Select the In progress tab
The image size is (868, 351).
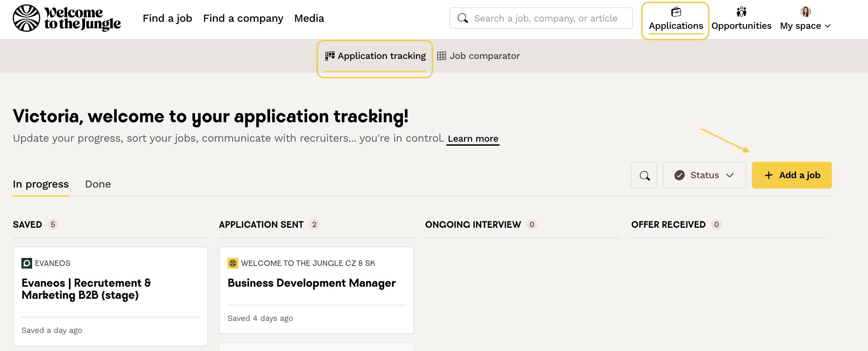coord(41,184)
